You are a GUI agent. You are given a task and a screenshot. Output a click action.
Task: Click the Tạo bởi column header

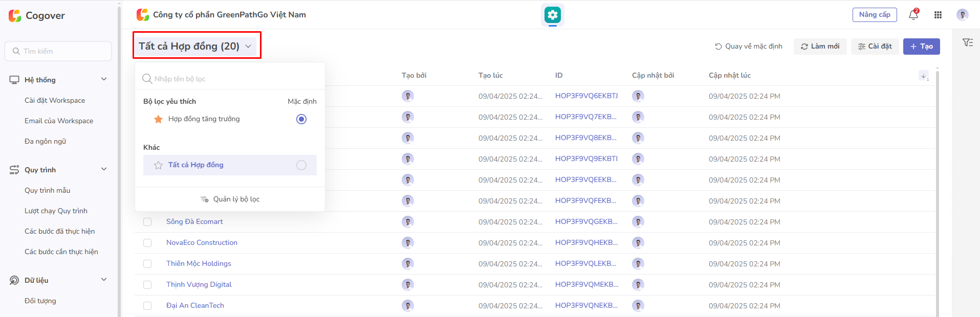[x=414, y=76]
